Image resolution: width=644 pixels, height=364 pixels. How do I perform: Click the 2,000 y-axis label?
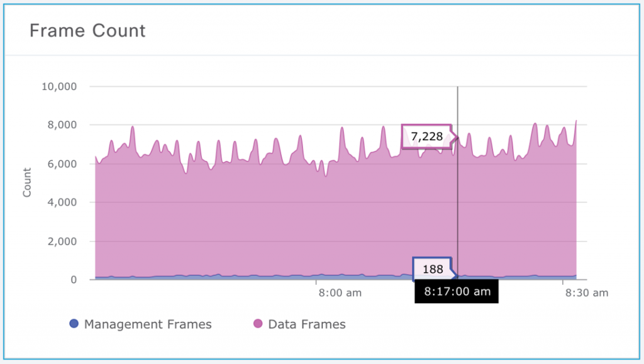click(x=63, y=241)
